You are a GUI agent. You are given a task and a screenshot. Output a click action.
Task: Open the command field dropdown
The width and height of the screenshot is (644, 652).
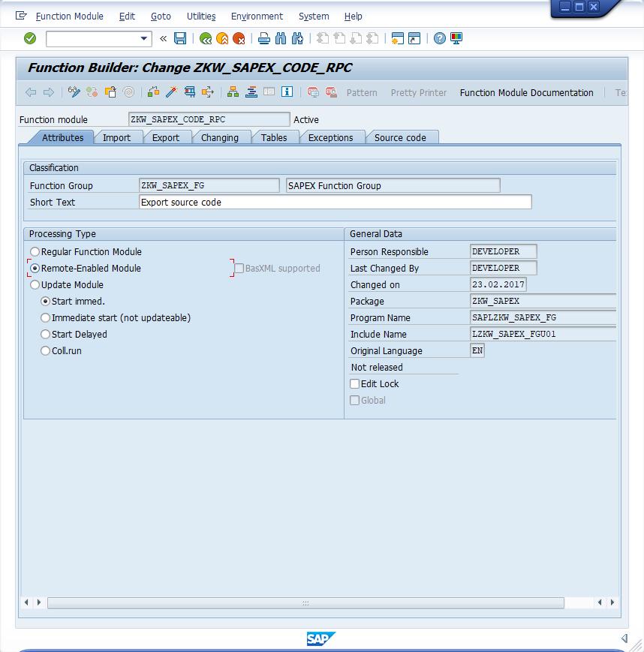[x=143, y=38]
